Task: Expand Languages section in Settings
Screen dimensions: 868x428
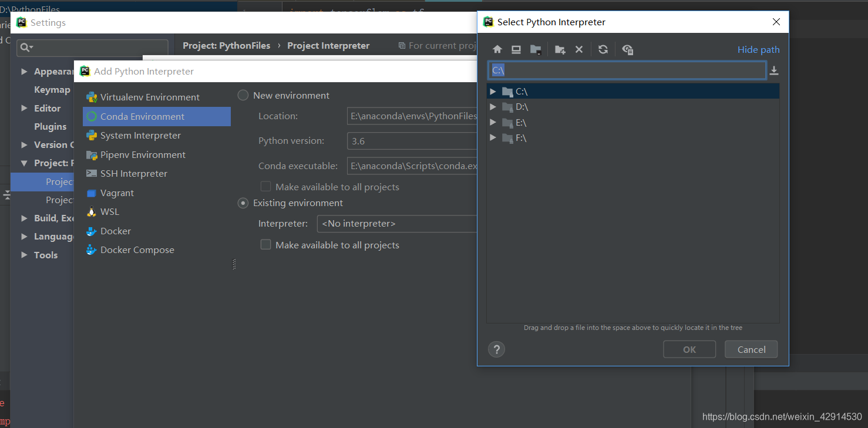Action: click(x=24, y=237)
